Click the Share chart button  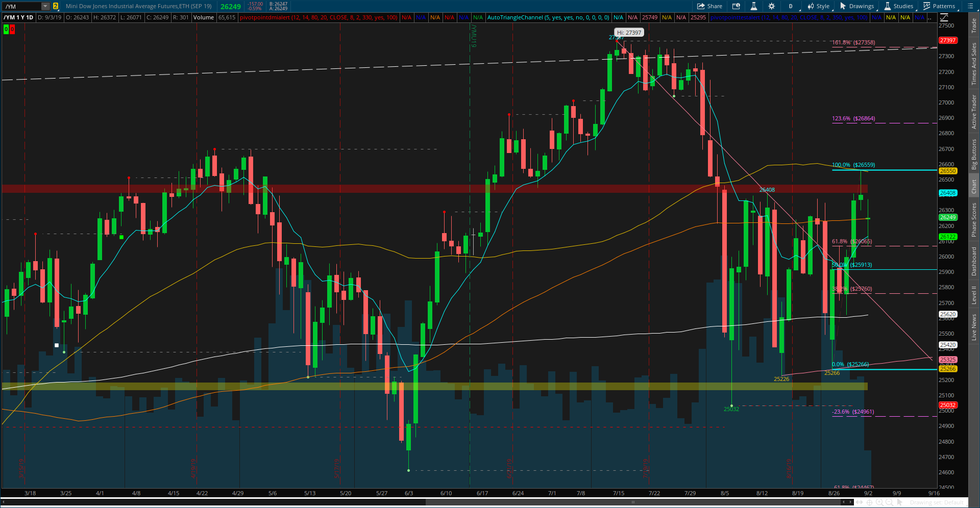[x=709, y=6]
